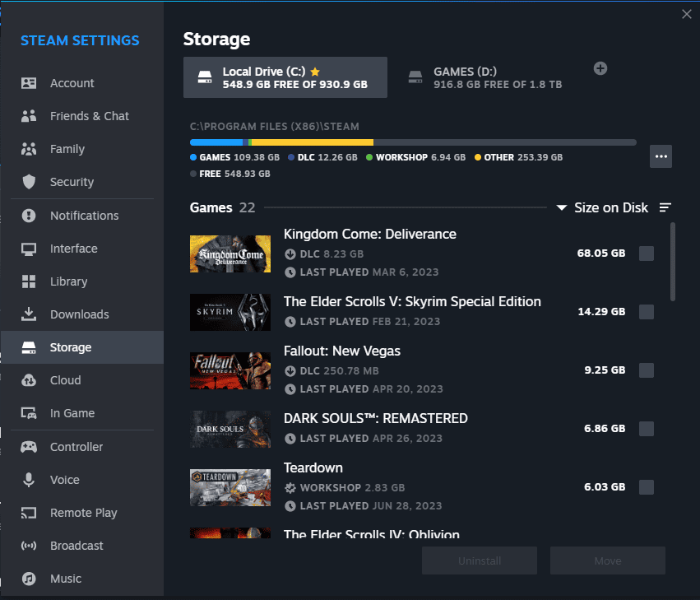Image resolution: width=700 pixels, height=600 pixels.
Task: Click the Security shield icon
Action: coord(29,182)
